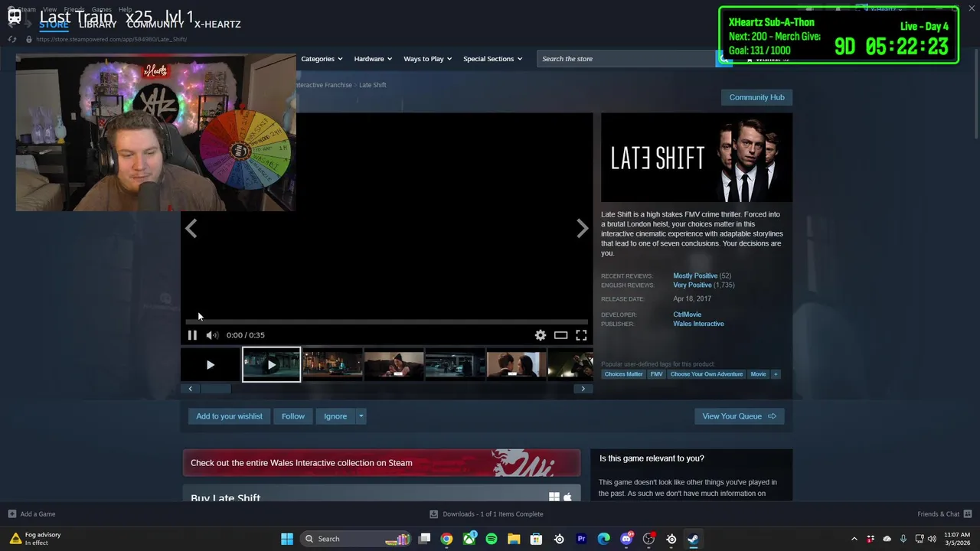Select the first trailer thumbnail
Image resolution: width=980 pixels, height=551 pixels.
(x=211, y=365)
